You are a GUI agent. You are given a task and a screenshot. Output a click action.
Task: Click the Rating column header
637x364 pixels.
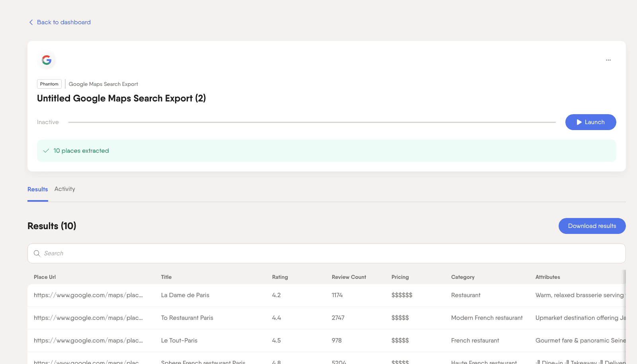point(280,277)
